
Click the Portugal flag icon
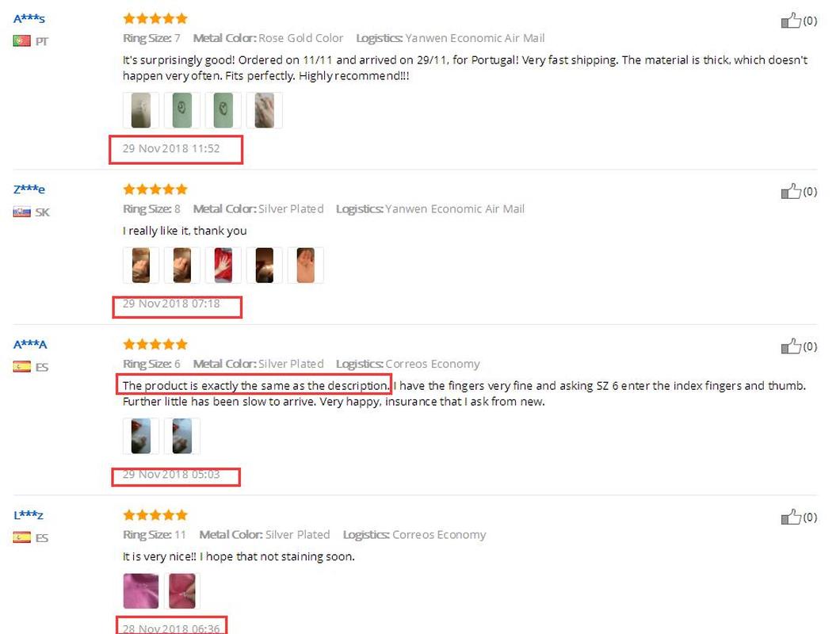(21, 41)
